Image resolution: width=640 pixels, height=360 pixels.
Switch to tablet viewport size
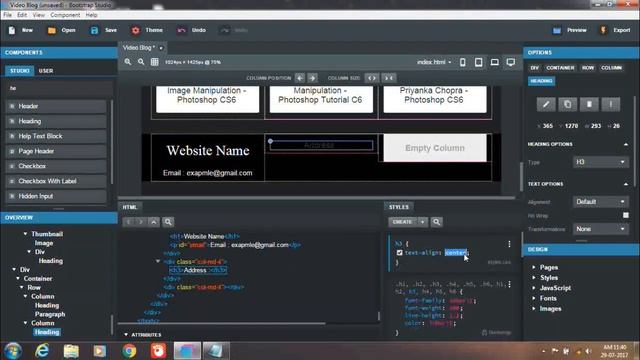478,62
